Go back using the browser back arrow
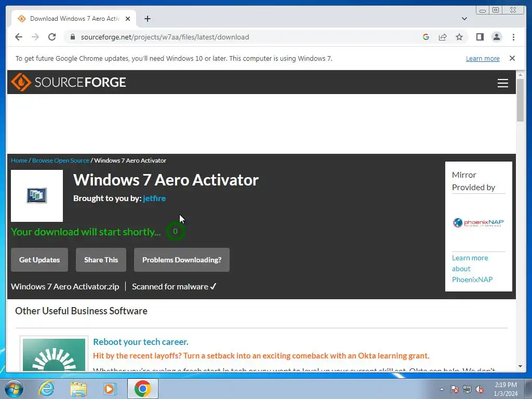 click(19, 37)
